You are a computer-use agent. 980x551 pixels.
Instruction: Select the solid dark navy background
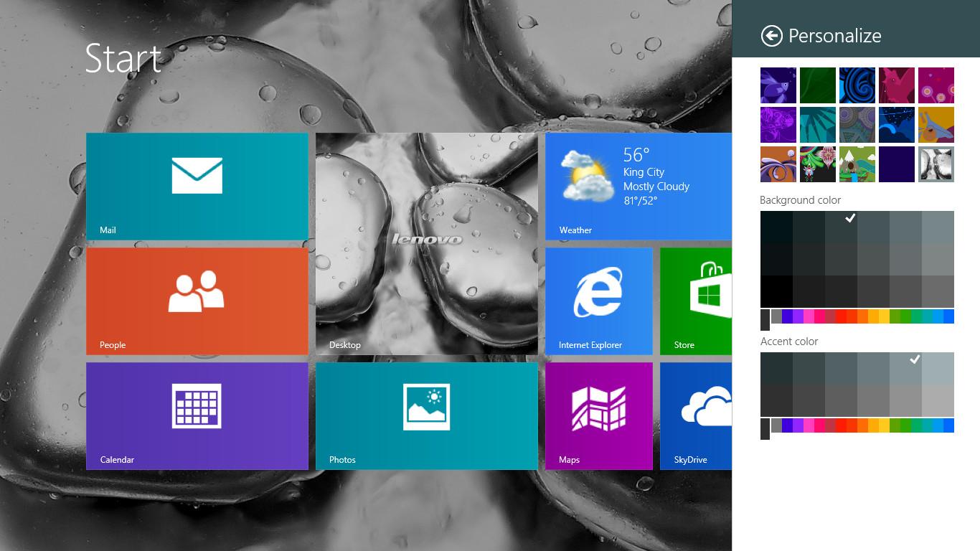[897, 164]
